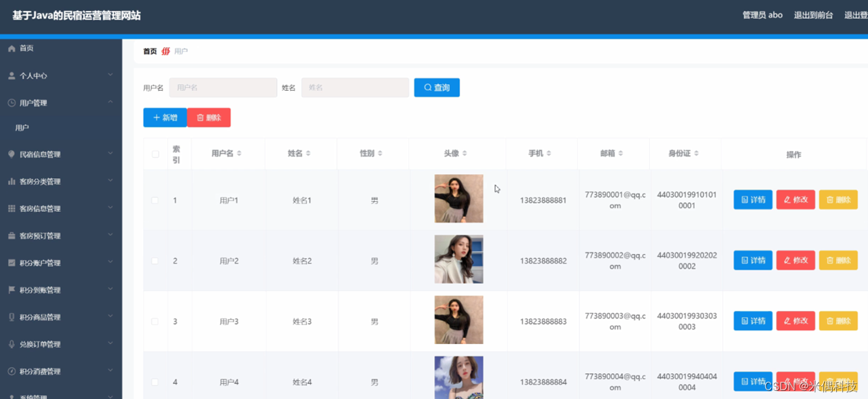
Task: Click phone number 13823888883
Action: coord(543,322)
